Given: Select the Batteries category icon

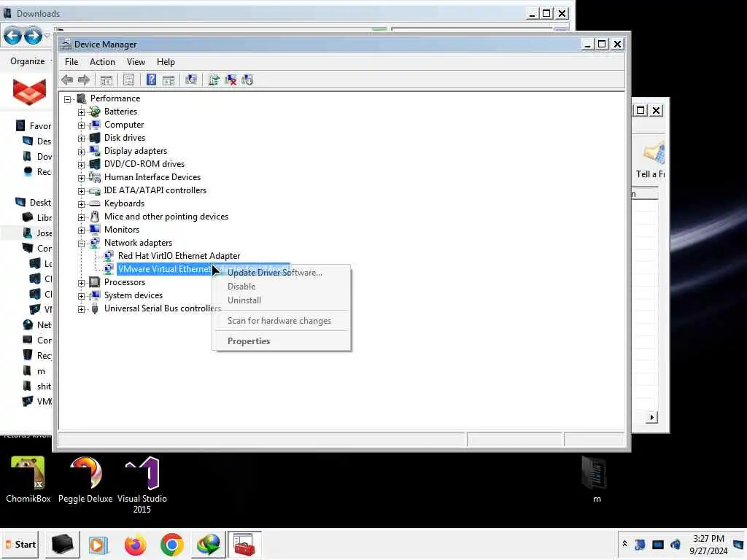Looking at the screenshot, I should click(x=95, y=112).
